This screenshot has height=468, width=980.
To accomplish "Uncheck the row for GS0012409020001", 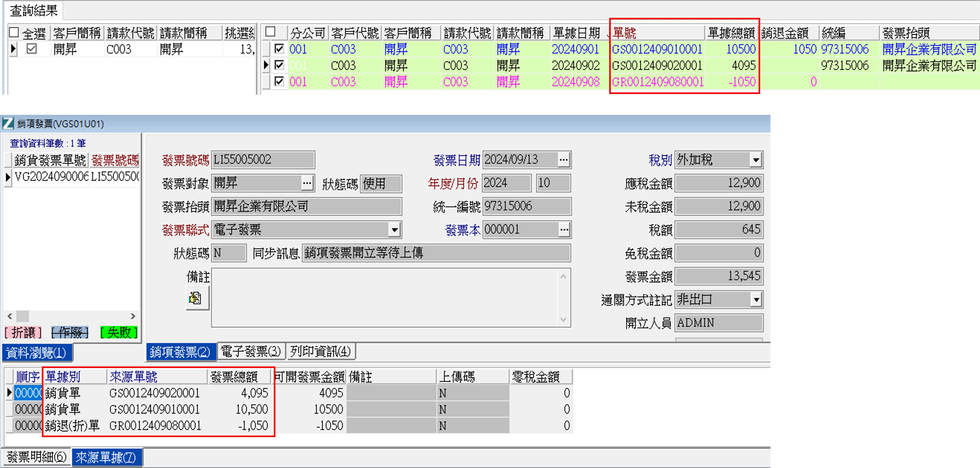I will [279, 65].
